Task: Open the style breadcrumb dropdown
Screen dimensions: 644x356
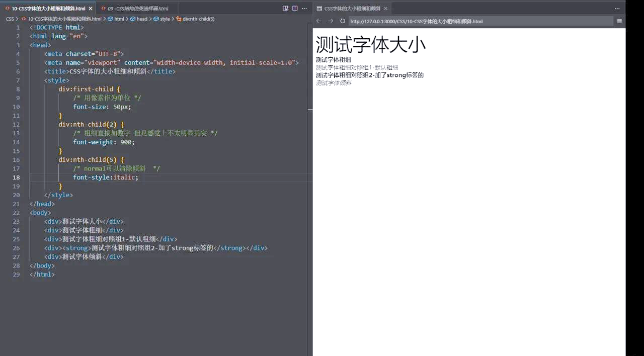Action: click(165, 19)
